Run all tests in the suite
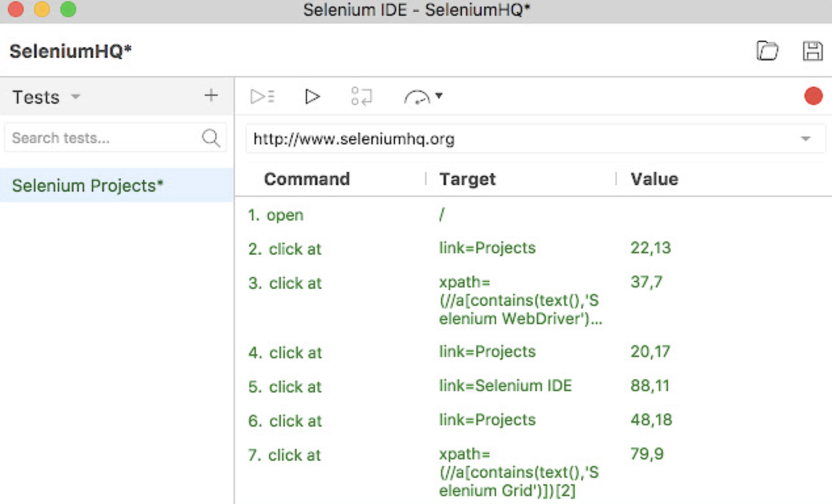Image resolution: width=832 pixels, height=504 pixels. [262, 97]
